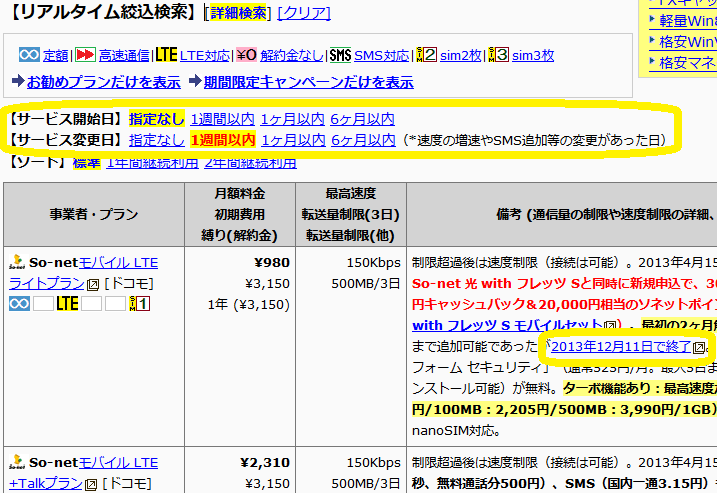717x493 pixels.
Task: Select 指定なし for サービス変更日
Action: point(157,140)
